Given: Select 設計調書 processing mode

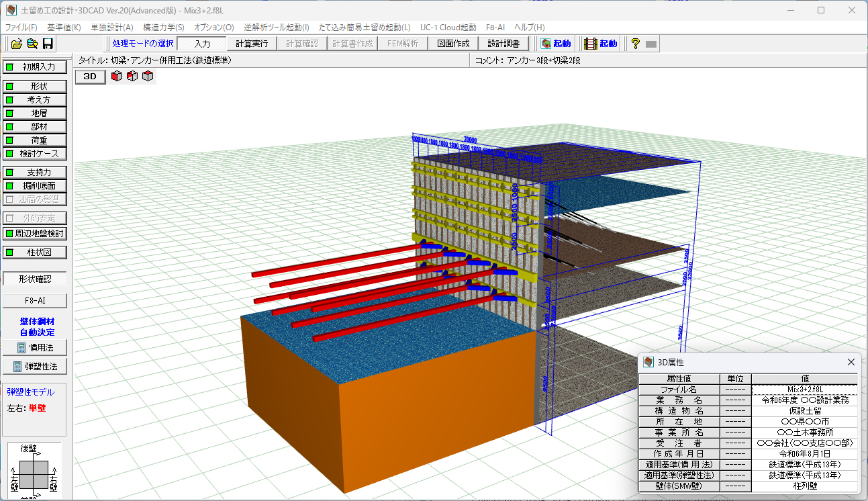Looking at the screenshot, I should (503, 44).
